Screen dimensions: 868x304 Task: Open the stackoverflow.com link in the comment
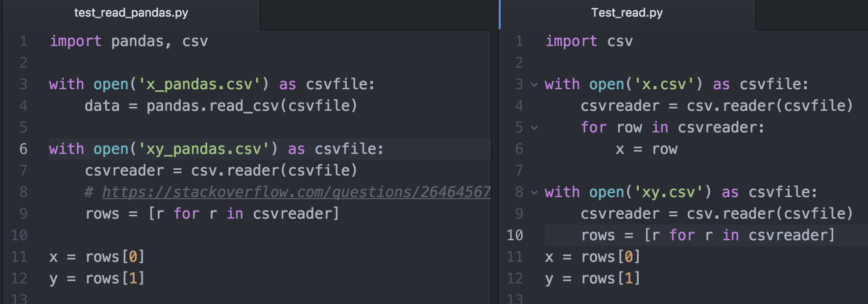(294, 192)
